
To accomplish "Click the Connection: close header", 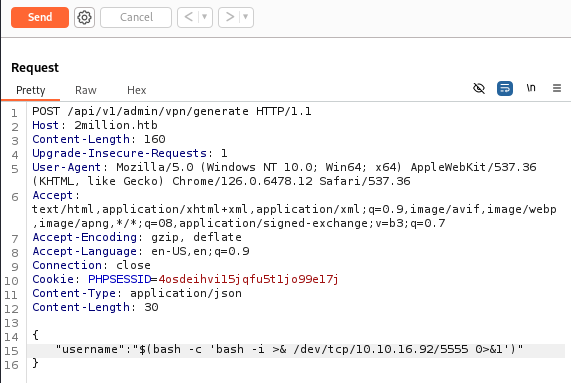I will point(91,265).
